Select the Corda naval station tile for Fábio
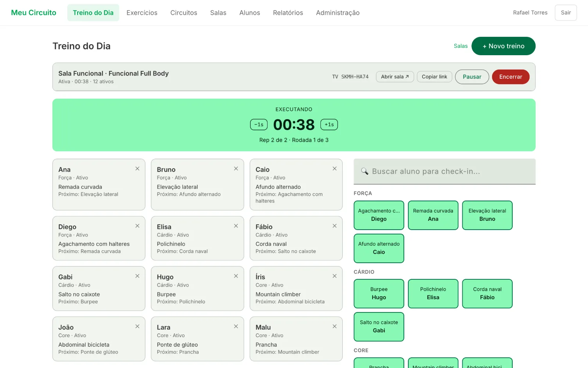This screenshot has height=368, width=588. 487,294
